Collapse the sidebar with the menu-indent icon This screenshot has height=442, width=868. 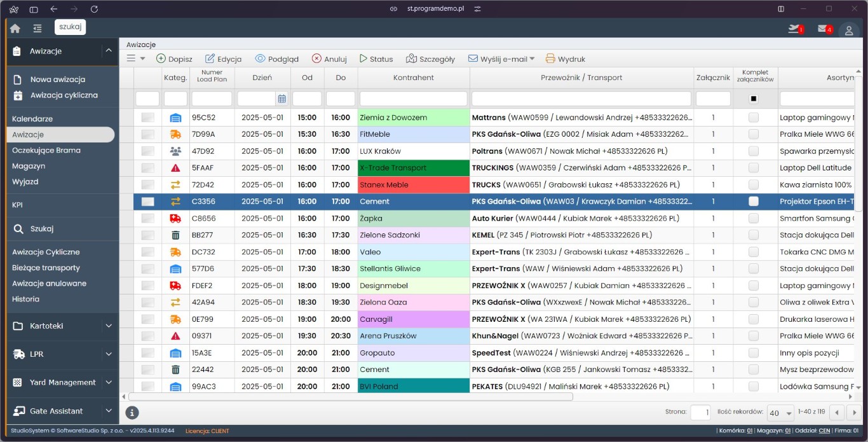click(x=37, y=28)
